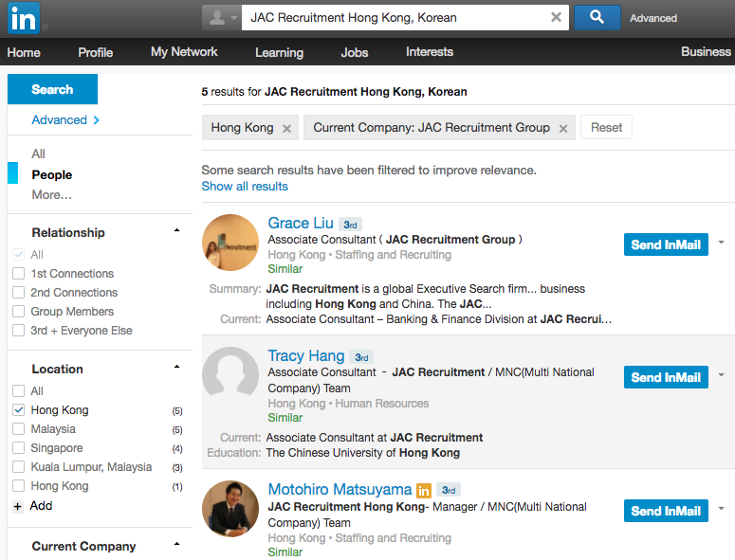Click the Advanced chevron arrow in sidebar
The height and width of the screenshot is (560, 735).
click(97, 120)
